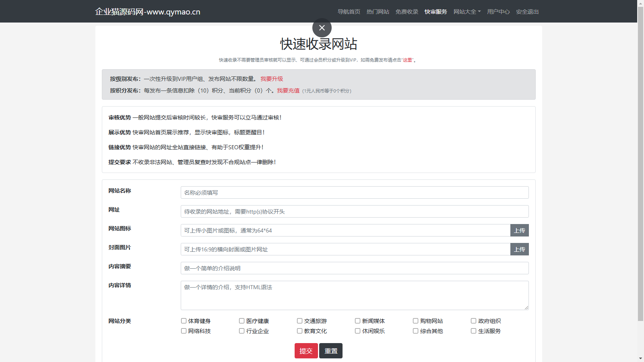This screenshot has width=644, height=362.
Task: Click 上传 button for 封面图片
Action: tap(519, 249)
